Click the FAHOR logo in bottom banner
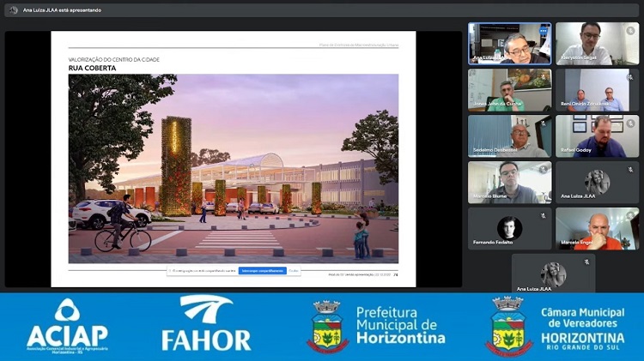The height and width of the screenshot is (361, 644). click(206, 326)
